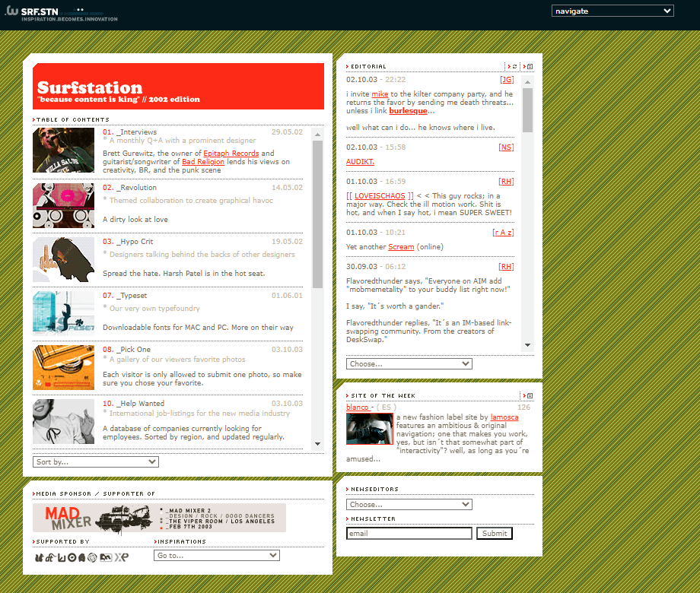
Task: Click the Table of Contents scroll down arrow
Action: 317,443
